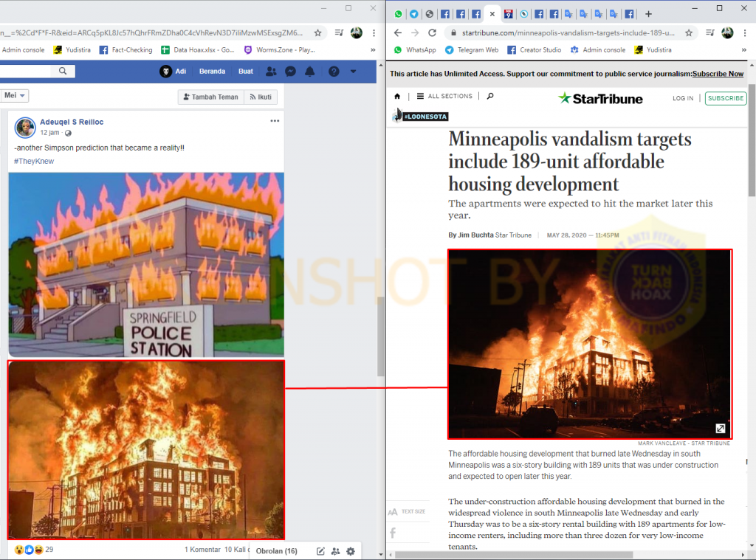Open StarTribune search magnifier
Viewport: 756px width, 560px height.
(490, 97)
